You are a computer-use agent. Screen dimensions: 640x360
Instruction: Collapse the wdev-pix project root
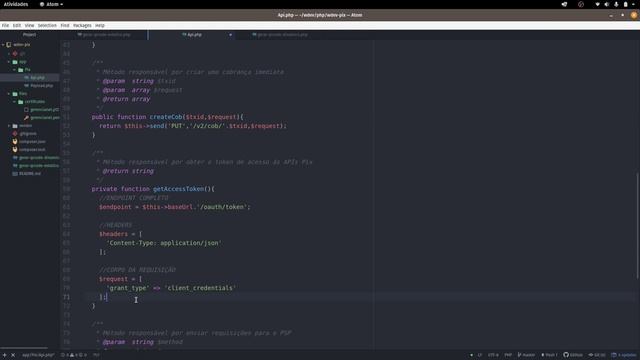tap(3, 45)
